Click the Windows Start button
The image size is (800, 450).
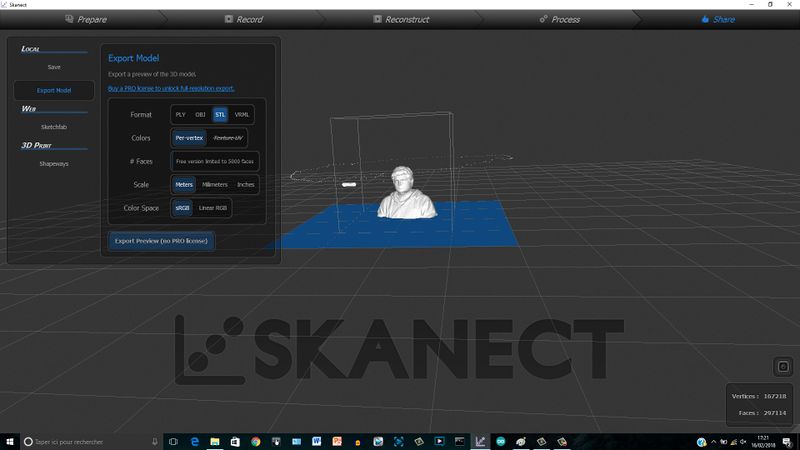click(x=9, y=440)
